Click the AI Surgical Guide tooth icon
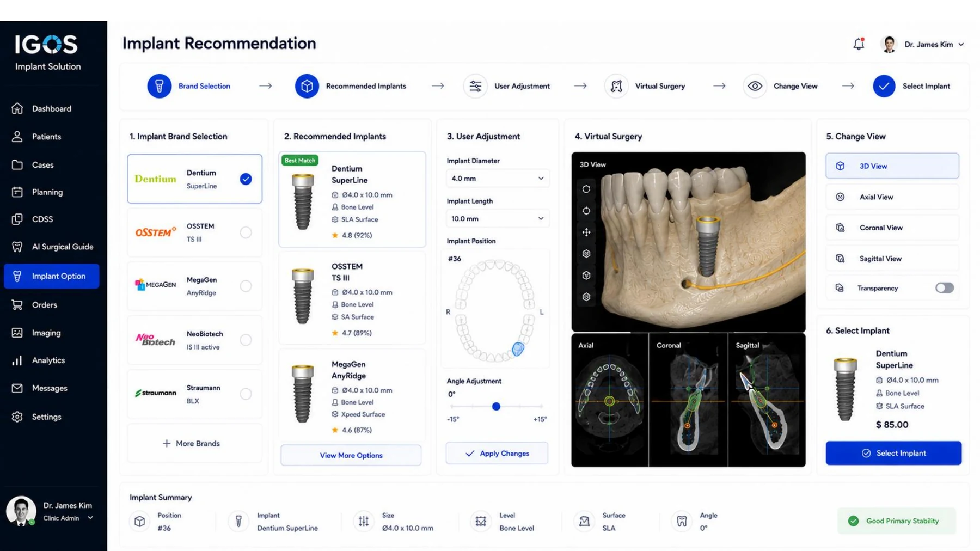Screen dimensions: 980x551 point(17,247)
